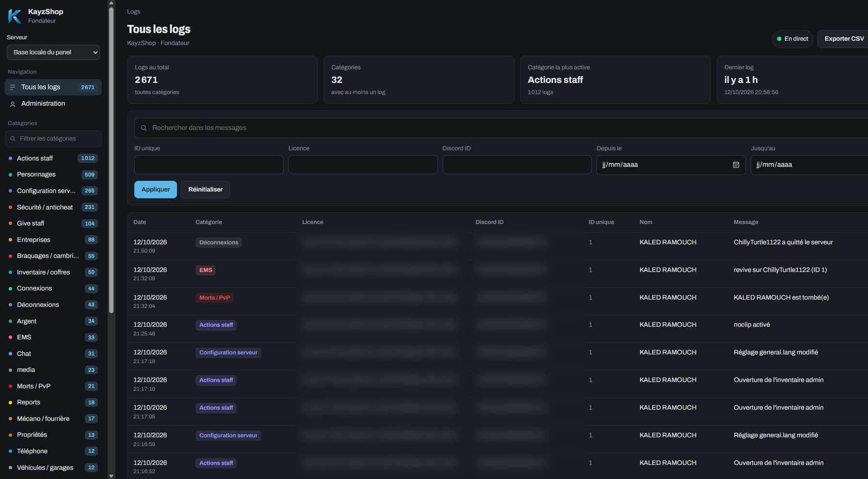Click the person icon beside Administration
The width and height of the screenshot is (868, 479).
(x=13, y=104)
